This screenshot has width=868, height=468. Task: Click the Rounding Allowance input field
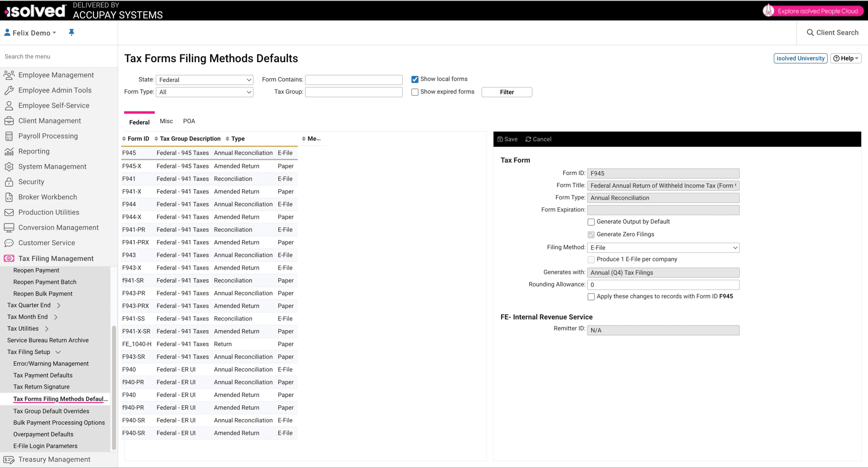pyautogui.click(x=663, y=285)
